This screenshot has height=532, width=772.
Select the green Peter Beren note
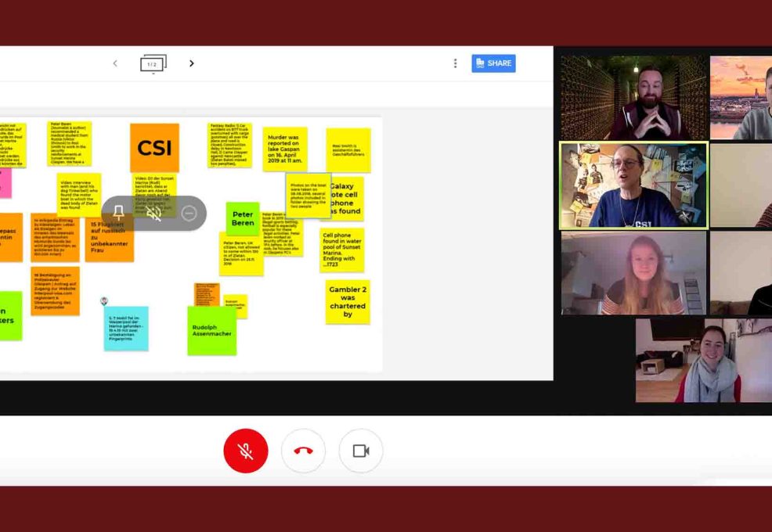243,218
